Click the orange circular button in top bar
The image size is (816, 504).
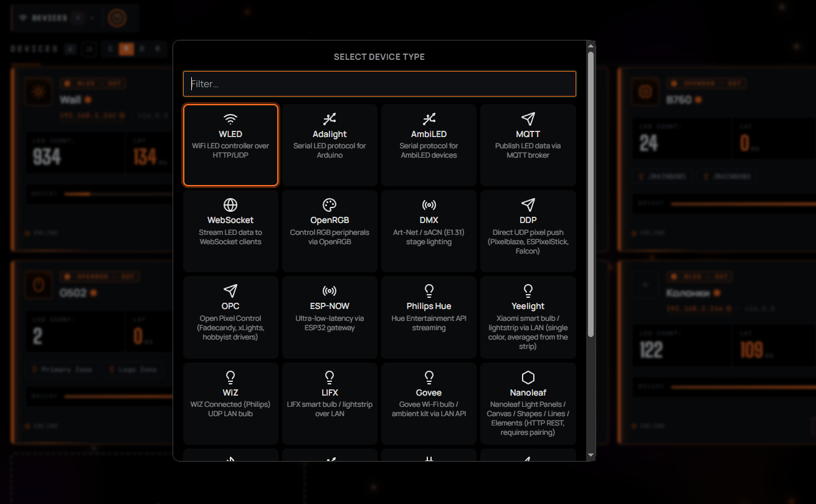[116, 18]
